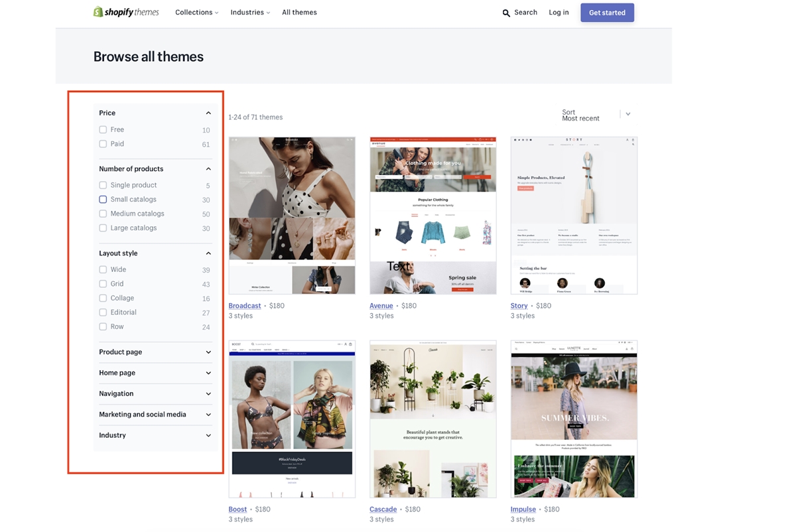Click the Shopify themes logo

click(126, 12)
